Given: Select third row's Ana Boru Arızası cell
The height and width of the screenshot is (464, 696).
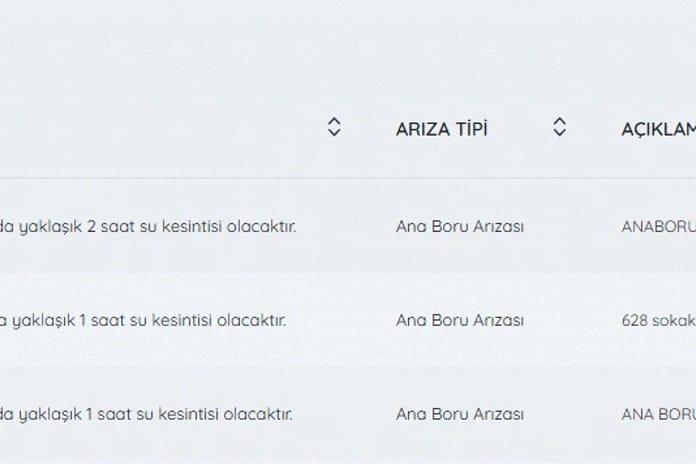Looking at the screenshot, I should tap(460, 414).
